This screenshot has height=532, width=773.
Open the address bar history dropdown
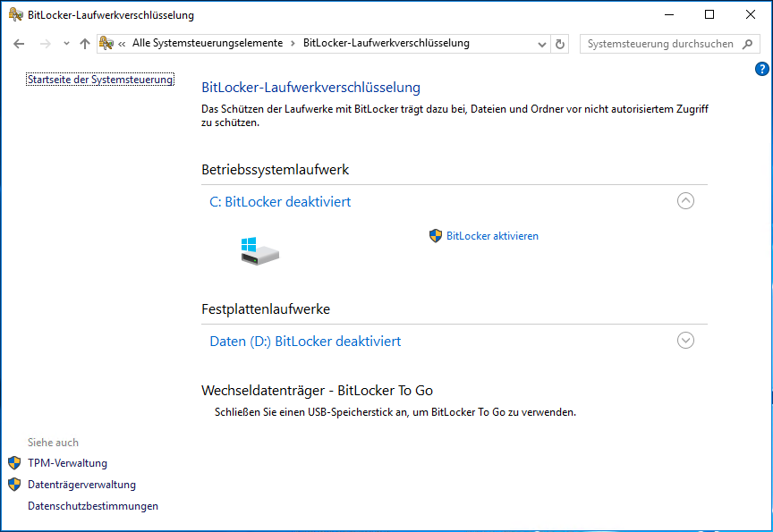click(x=542, y=44)
